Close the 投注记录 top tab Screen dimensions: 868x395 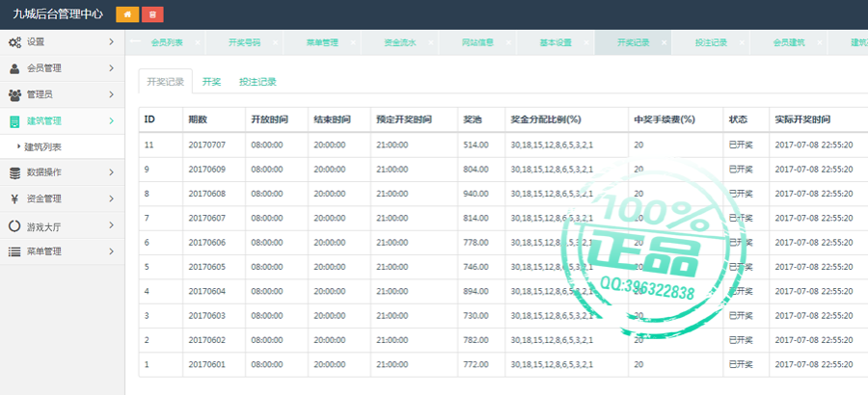742,42
